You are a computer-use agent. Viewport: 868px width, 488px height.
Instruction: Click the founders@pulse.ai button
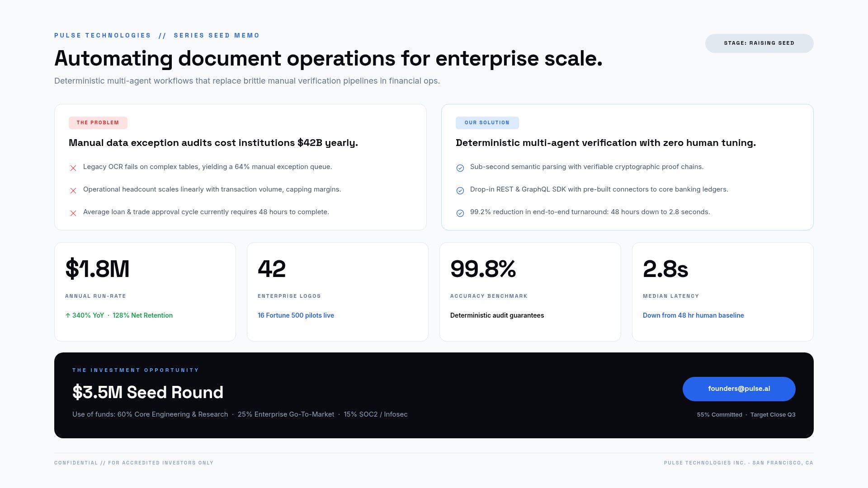739,389
